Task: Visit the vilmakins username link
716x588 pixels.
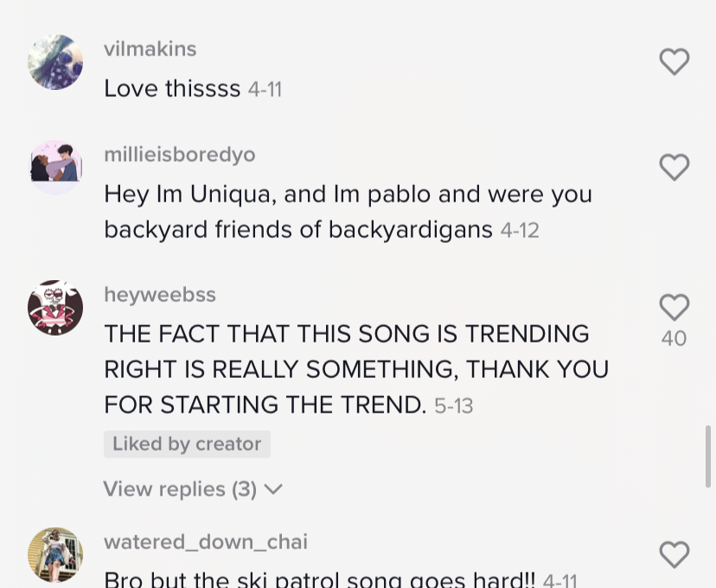Action: point(150,49)
